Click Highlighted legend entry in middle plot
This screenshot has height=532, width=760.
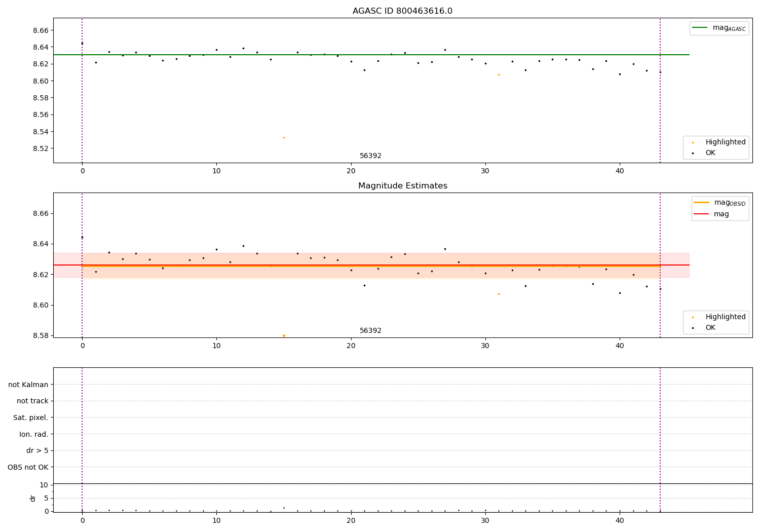[x=725, y=317]
